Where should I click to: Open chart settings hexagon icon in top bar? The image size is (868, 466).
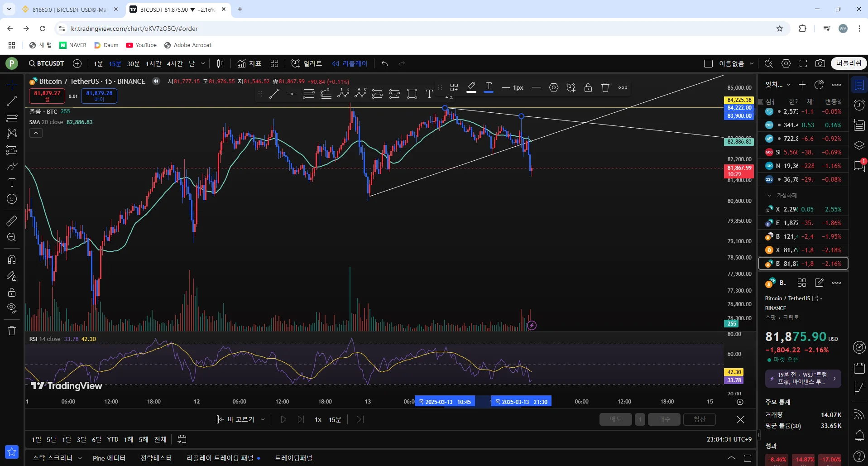(786, 63)
